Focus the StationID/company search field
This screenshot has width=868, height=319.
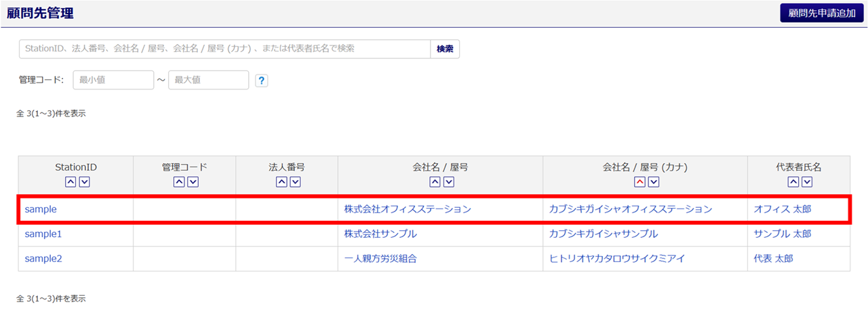point(224,49)
